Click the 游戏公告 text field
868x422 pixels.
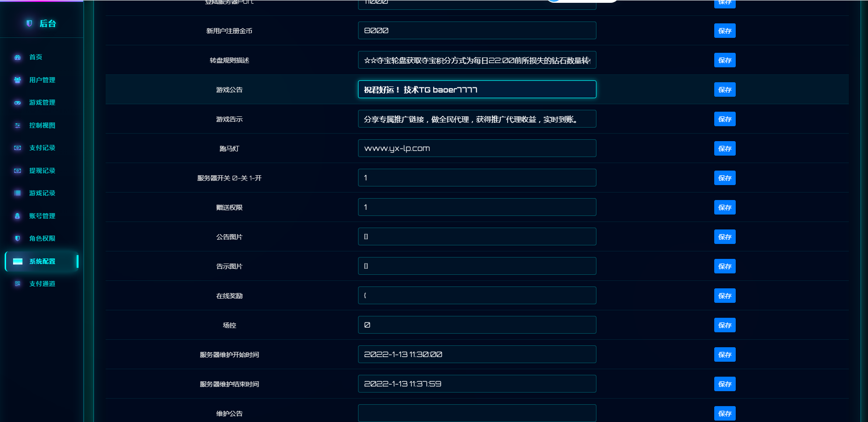point(477,89)
